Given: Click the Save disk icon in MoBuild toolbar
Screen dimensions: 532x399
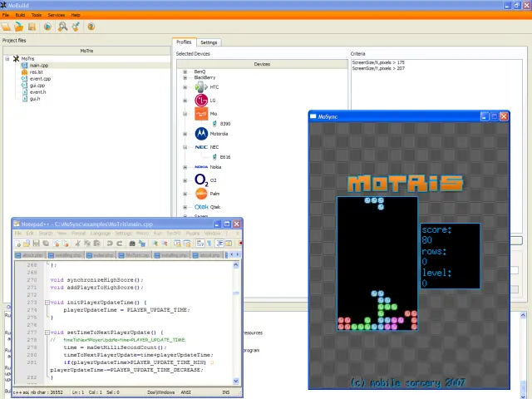Looking at the screenshot, I should pyautogui.click(x=31, y=27).
